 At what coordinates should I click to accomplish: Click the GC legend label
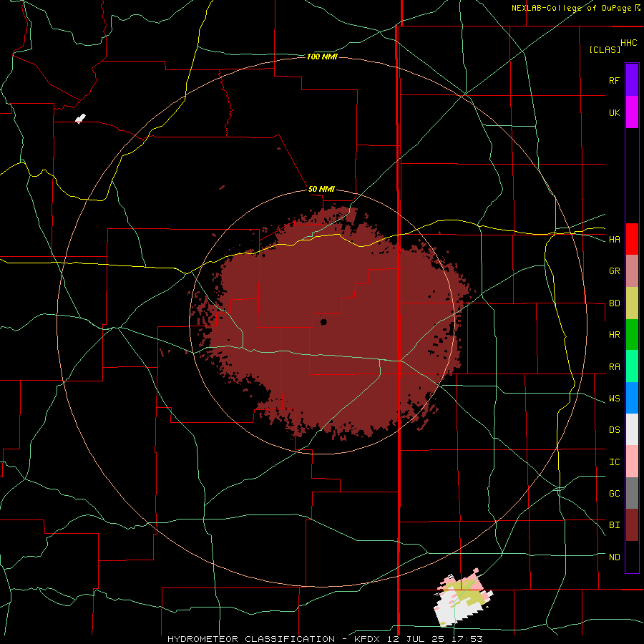(x=614, y=494)
